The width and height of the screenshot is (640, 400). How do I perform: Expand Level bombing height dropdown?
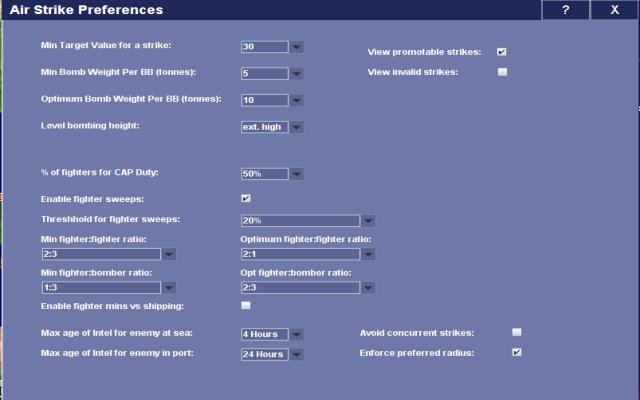(x=297, y=127)
